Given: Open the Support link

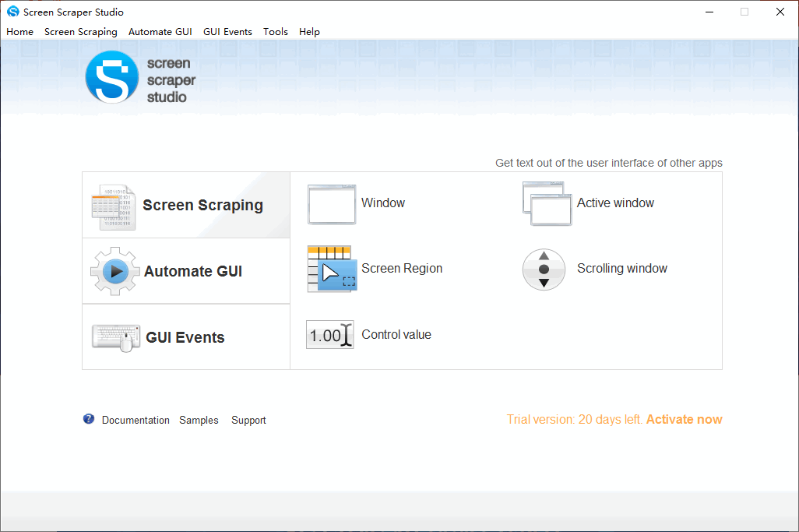Looking at the screenshot, I should (248, 420).
